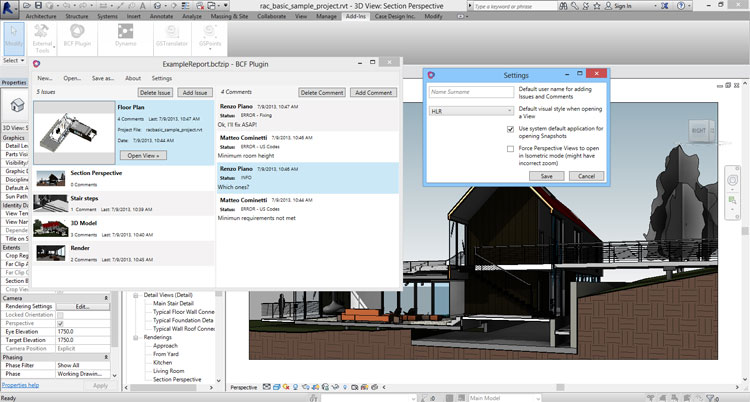This screenshot has height=402, width=750.
Task: Click the External Tools hammer icon
Action: (x=42, y=32)
